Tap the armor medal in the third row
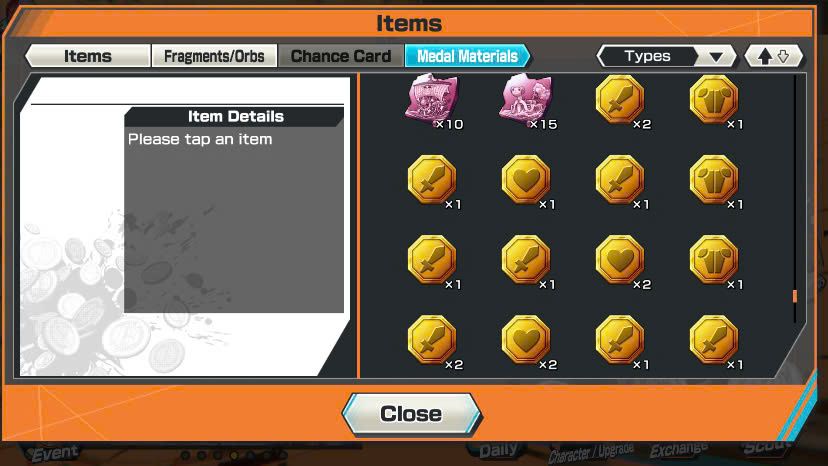The height and width of the screenshot is (466, 828). (714, 260)
